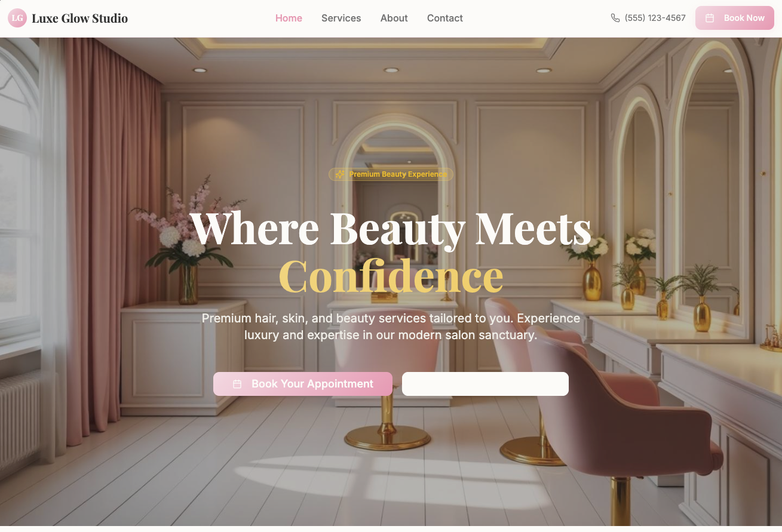Click the Book Now header button
Viewport: 782px width, 532px height.
[735, 18]
